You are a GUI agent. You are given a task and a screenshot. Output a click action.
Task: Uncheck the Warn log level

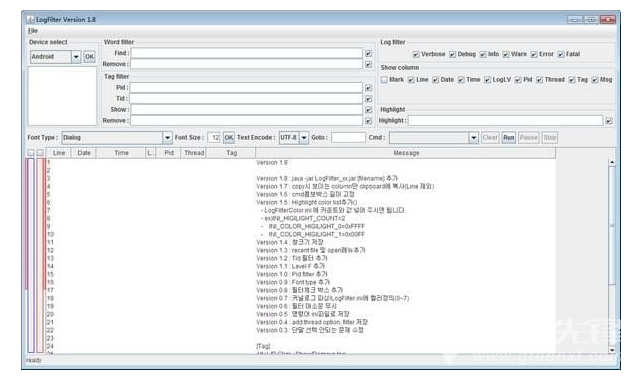506,54
